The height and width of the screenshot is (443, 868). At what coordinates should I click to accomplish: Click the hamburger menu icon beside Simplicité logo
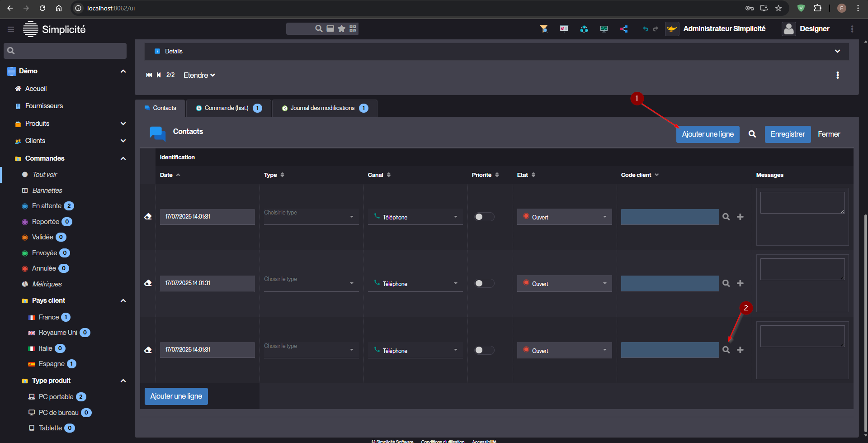click(x=11, y=29)
